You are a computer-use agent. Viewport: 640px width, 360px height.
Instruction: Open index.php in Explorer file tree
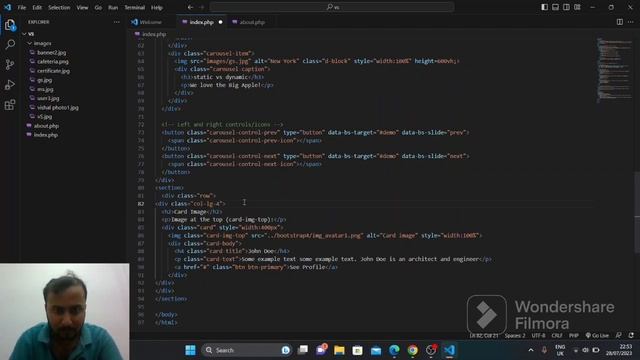46,135
